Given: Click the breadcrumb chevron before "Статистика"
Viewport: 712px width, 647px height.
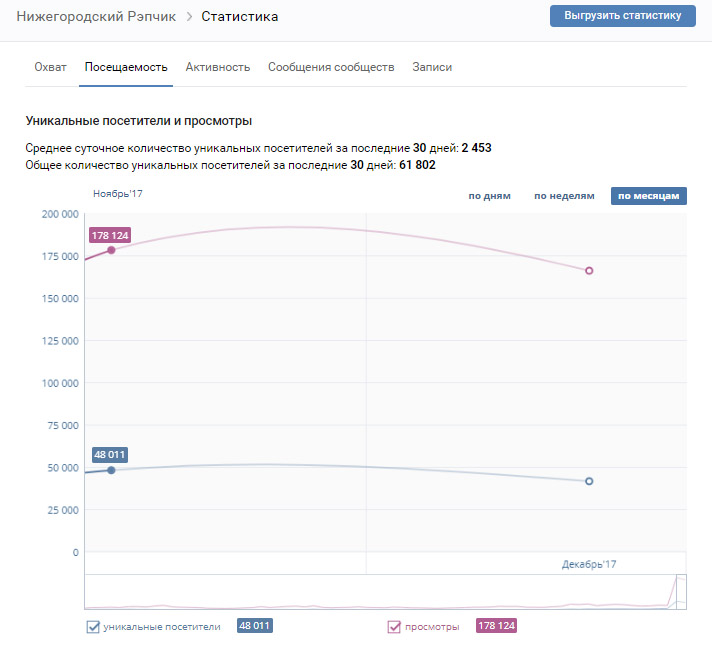Looking at the screenshot, I should (x=189, y=17).
